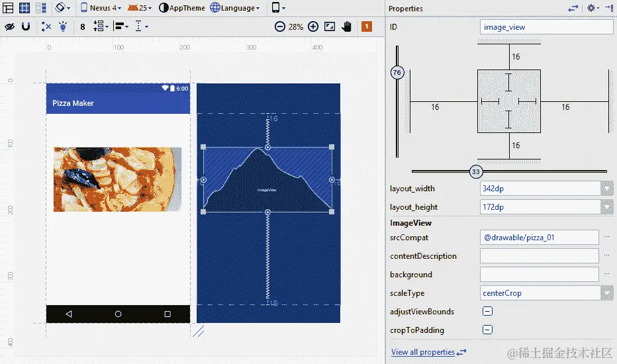
Task: Open the background resource picker ellipsis
Action: (x=607, y=274)
